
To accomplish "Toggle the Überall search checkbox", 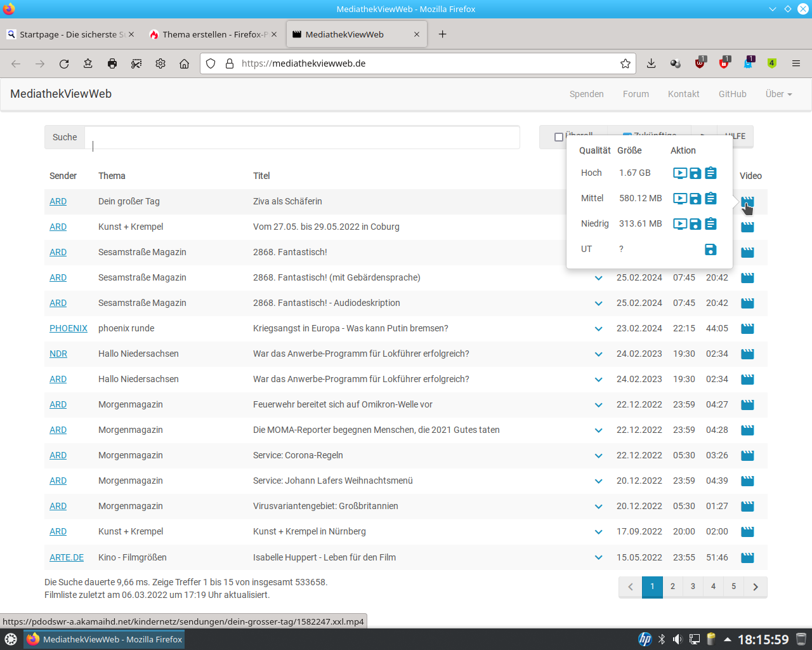I will coord(559,137).
